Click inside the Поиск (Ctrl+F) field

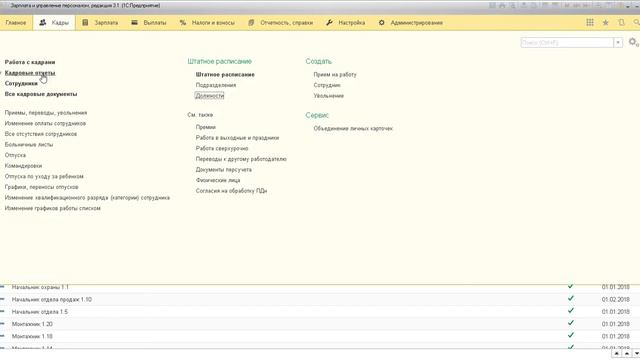[567, 42]
